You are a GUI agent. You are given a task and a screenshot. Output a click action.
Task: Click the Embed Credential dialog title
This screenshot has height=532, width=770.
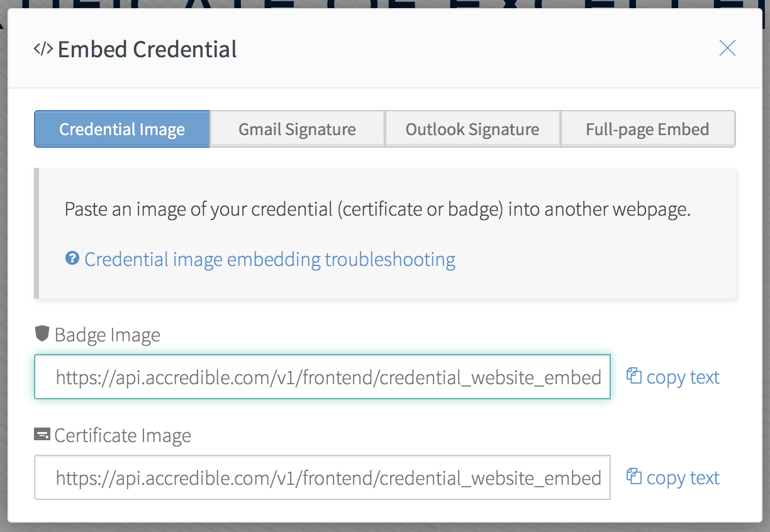(x=147, y=49)
